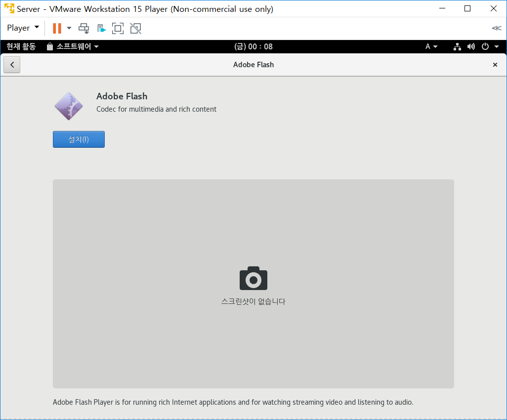Expand the power options dropdown arrow

pyautogui.click(x=69, y=28)
